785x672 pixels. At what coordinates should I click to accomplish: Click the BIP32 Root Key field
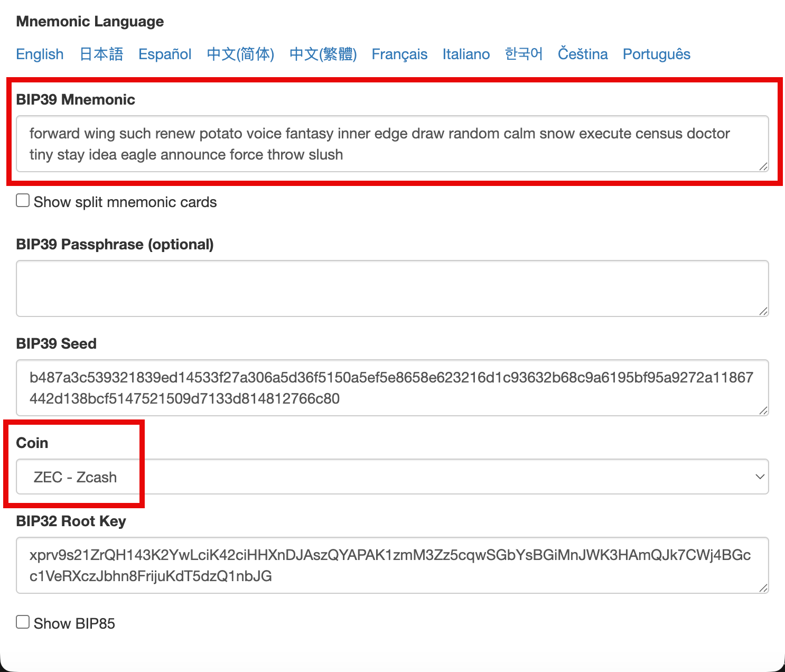coord(391,565)
